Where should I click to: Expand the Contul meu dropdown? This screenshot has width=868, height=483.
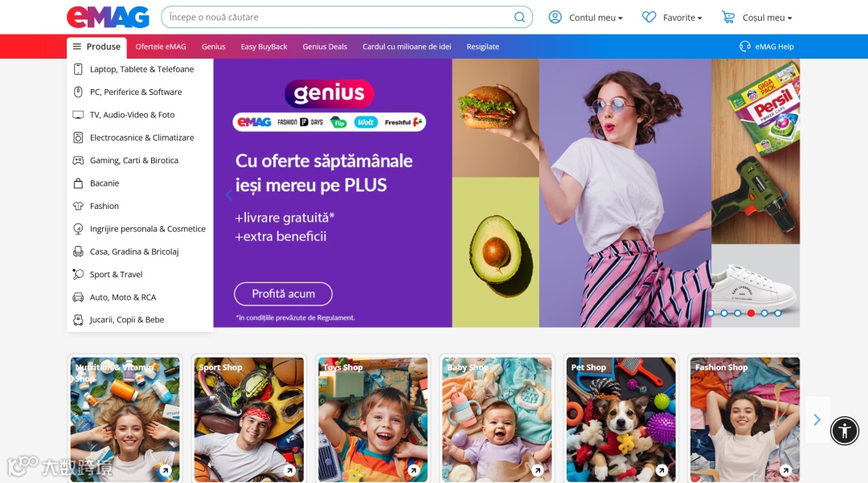tap(596, 18)
